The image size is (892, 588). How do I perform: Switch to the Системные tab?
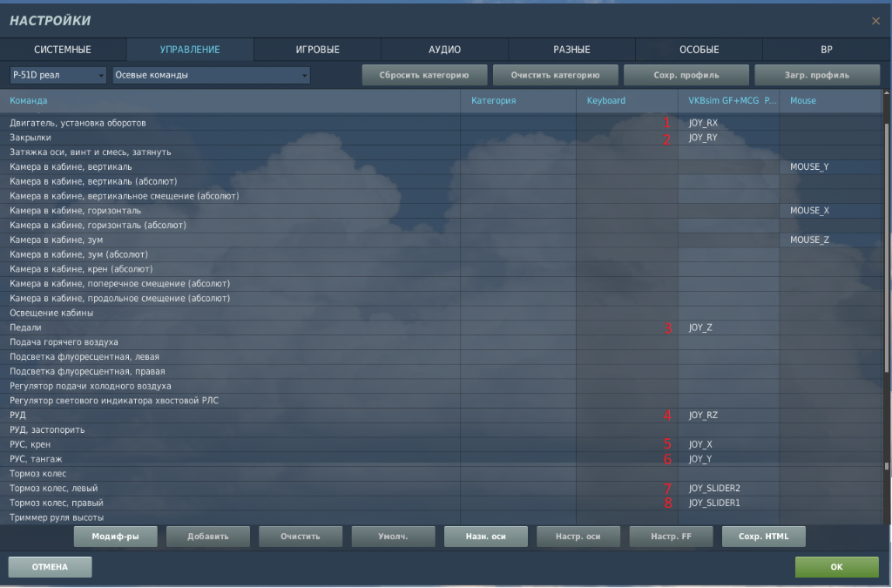coord(63,50)
